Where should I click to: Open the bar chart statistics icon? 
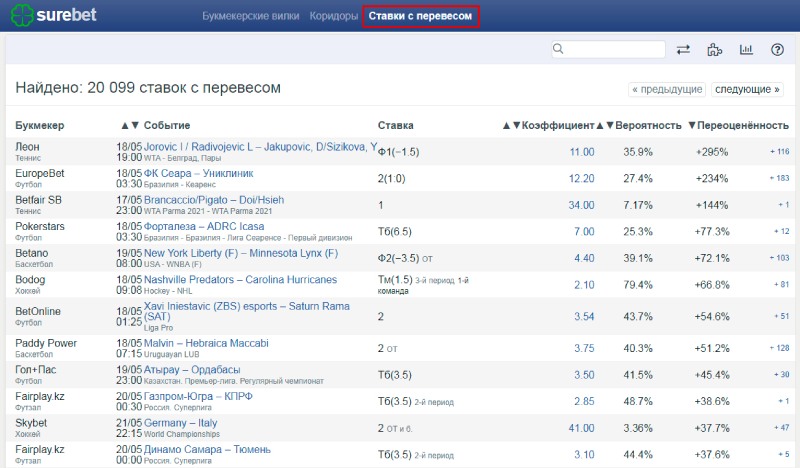(746, 50)
